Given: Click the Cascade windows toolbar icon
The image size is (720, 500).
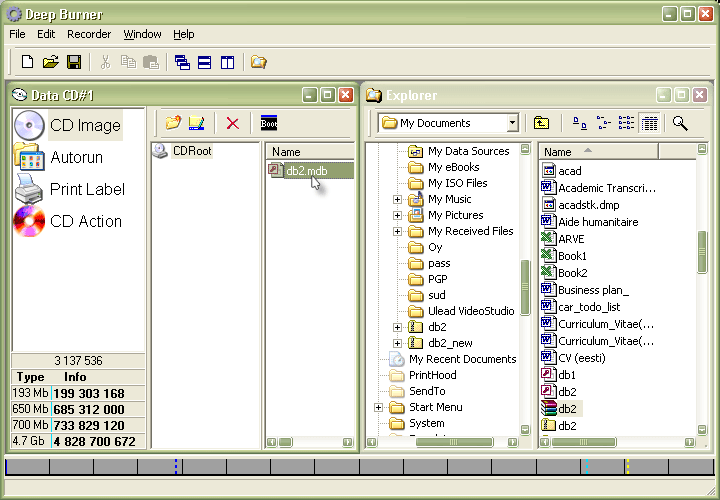Looking at the screenshot, I should tap(182, 62).
